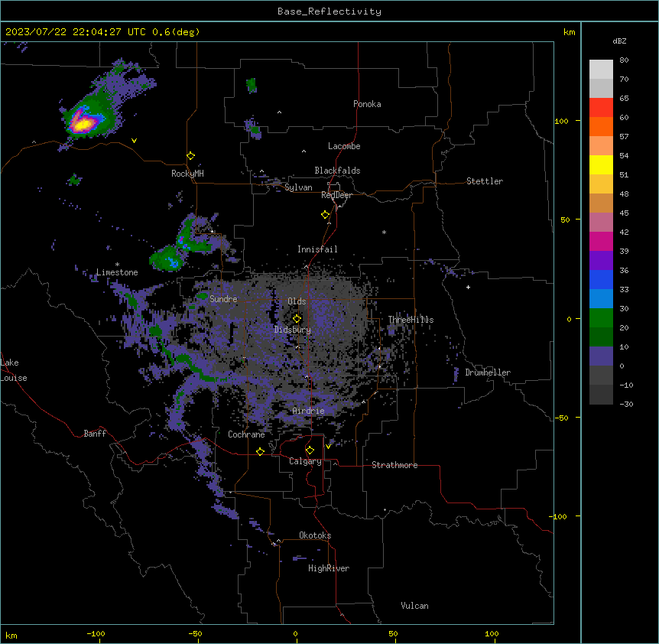Select the dark blue 33-36 dBZ legend swatch

tap(601, 279)
